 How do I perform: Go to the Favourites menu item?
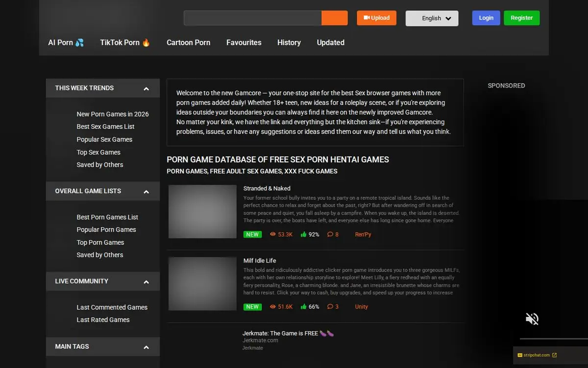pyautogui.click(x=244, y=43)
